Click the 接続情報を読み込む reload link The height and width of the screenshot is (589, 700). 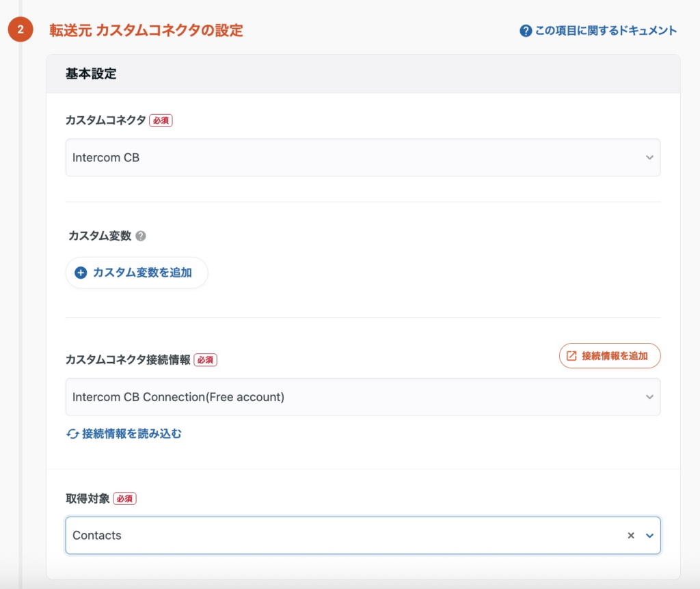[131, 434]
